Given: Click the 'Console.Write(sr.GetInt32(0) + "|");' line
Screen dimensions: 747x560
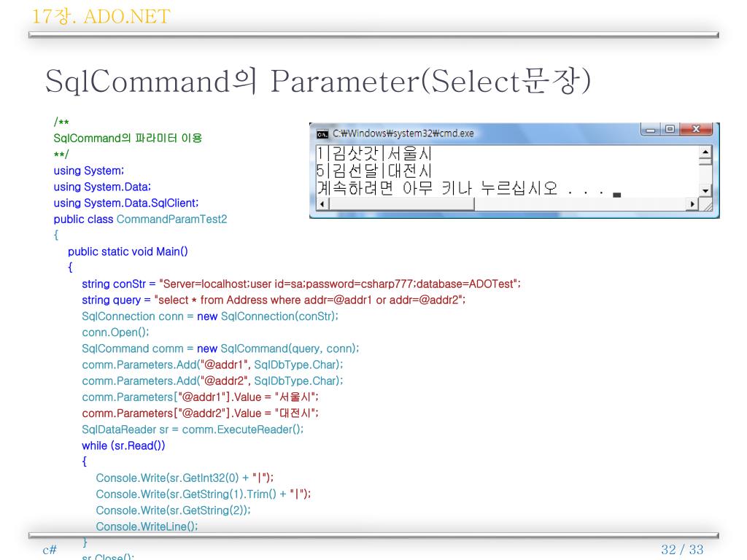Looking at the screenshot, I should (185, 478).
